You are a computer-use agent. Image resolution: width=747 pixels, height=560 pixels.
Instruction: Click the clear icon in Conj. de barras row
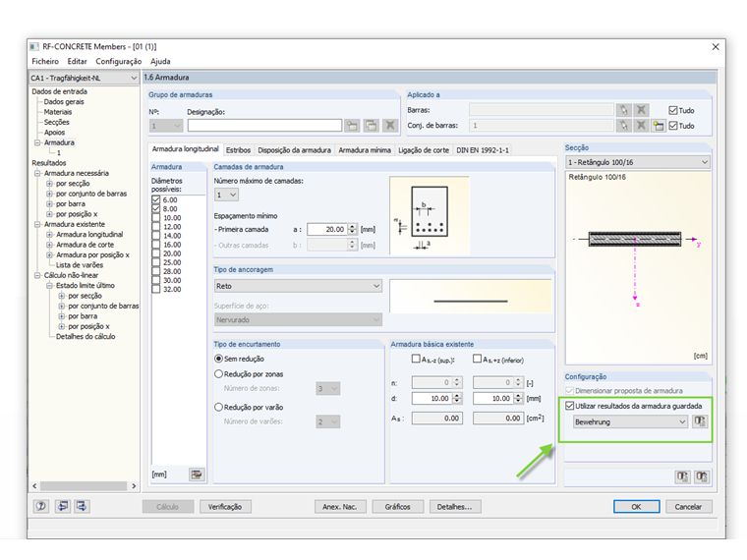click(641, 126)
